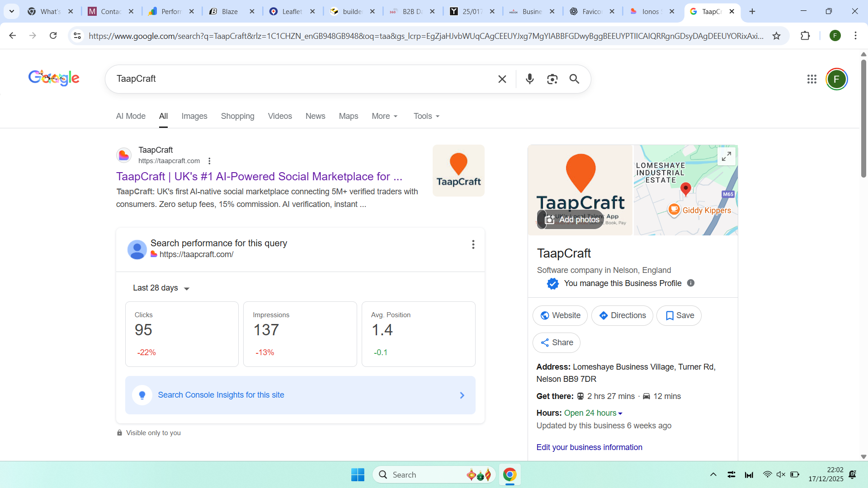The height and width of the screenshot is (488, 868).
Task: Open the Chrome extensions menu
Action: [x=805, y=36]
